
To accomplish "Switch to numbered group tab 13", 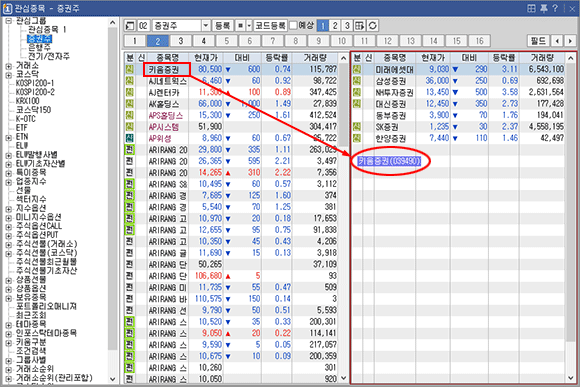I will 411,41.
